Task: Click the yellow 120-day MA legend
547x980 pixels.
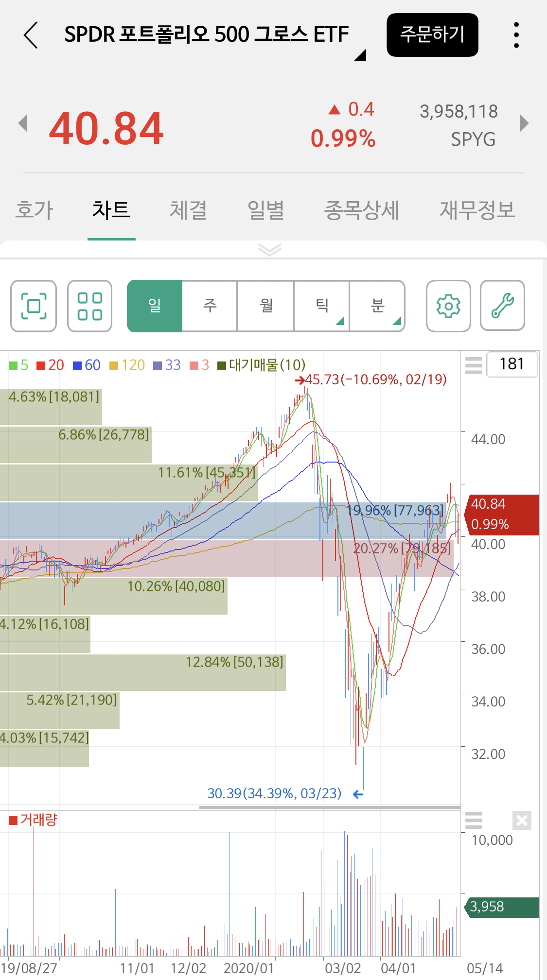Action: tap(127, 365)
